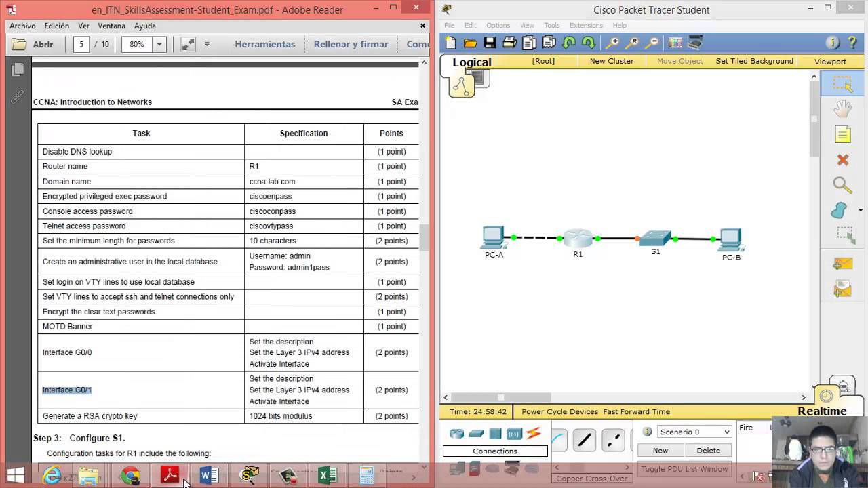Click the PC-B computer on the workspace
Image resolution: width=868 pixels, height=488 pixels.
click(730, 241)
